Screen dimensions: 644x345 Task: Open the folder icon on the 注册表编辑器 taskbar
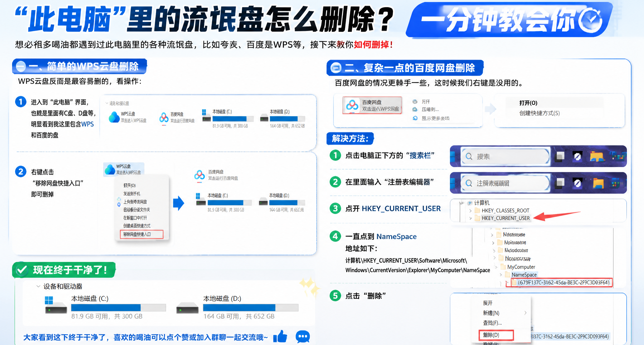click(x=598, y=183)
